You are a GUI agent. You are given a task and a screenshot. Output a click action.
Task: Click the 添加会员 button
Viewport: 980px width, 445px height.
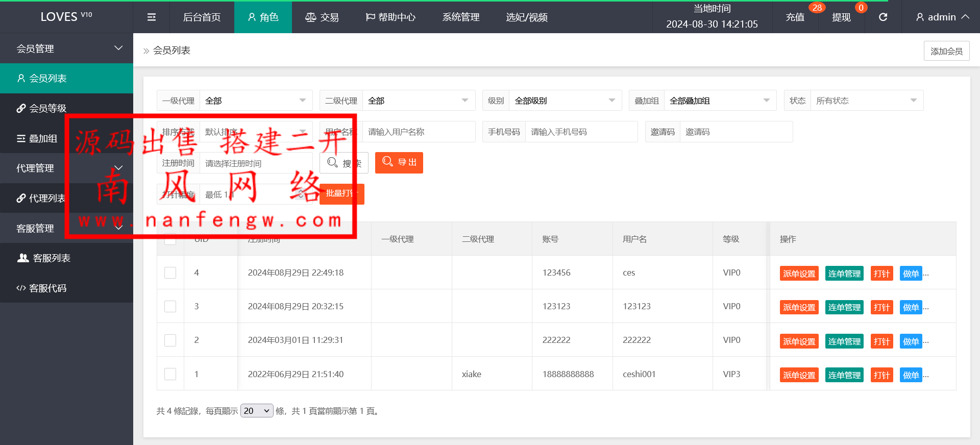point(946,51)
